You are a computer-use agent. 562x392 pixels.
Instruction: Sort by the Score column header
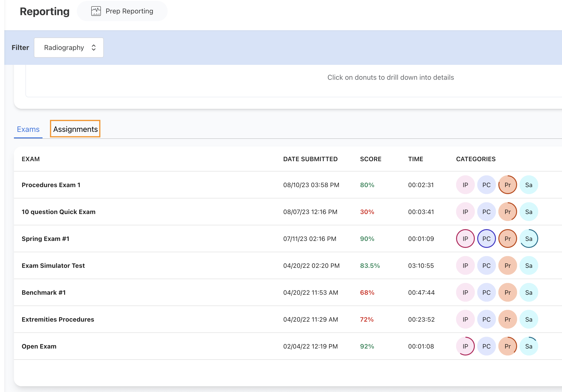pyautogui.click(x=370, y=159)
